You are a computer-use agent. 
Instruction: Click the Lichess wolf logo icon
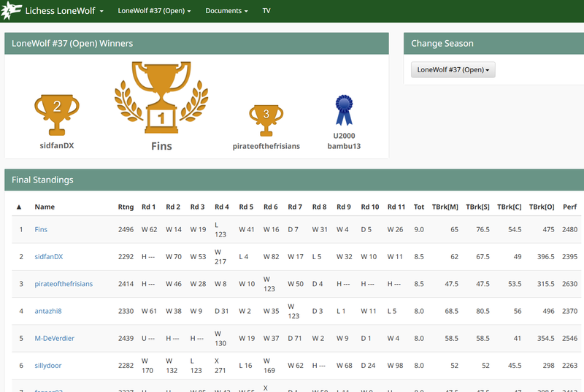click(12, 11)
